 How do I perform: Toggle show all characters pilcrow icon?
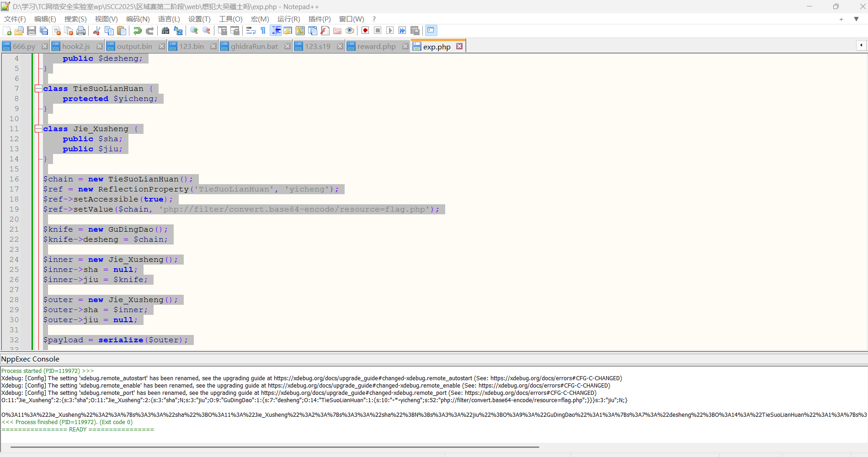click(x=263, y=31)
